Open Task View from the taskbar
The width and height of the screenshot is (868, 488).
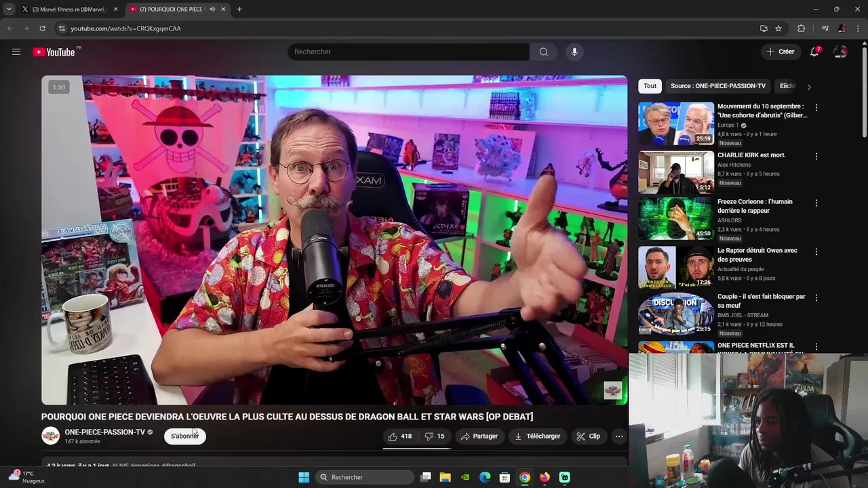[x=426, y=477]
